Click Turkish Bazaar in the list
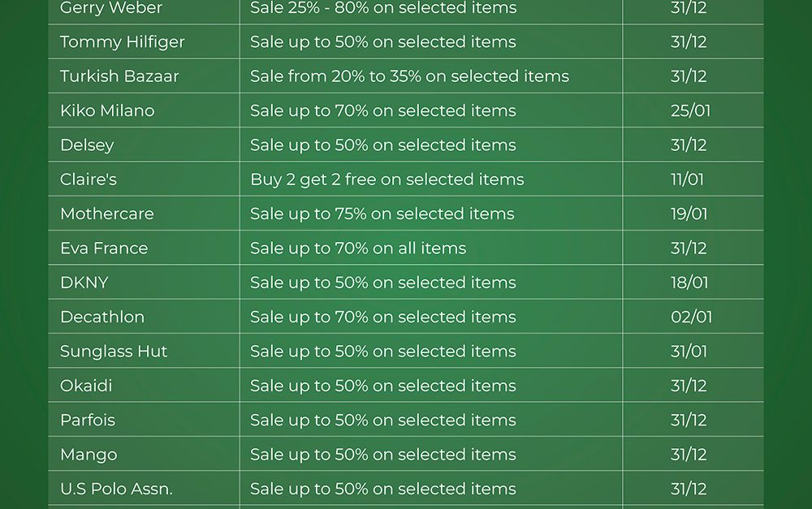The width and height of the screenshot is (812, 509). (x=119, y=76)
